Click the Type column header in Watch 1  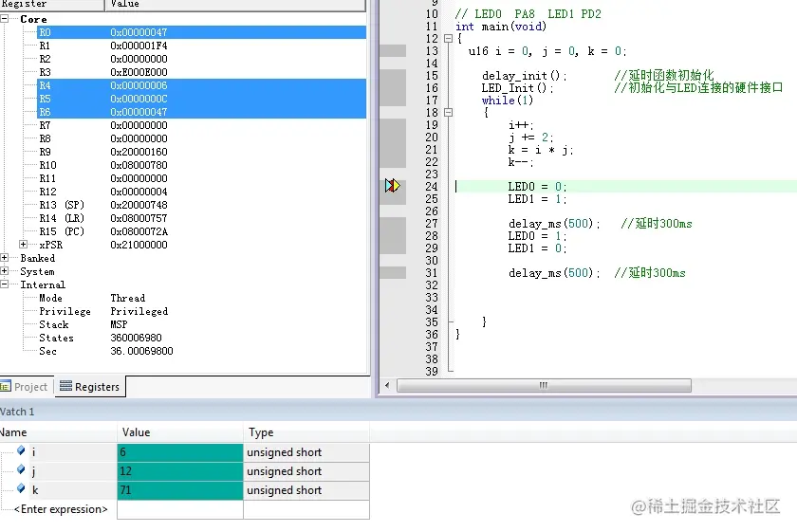click(306, 431)
